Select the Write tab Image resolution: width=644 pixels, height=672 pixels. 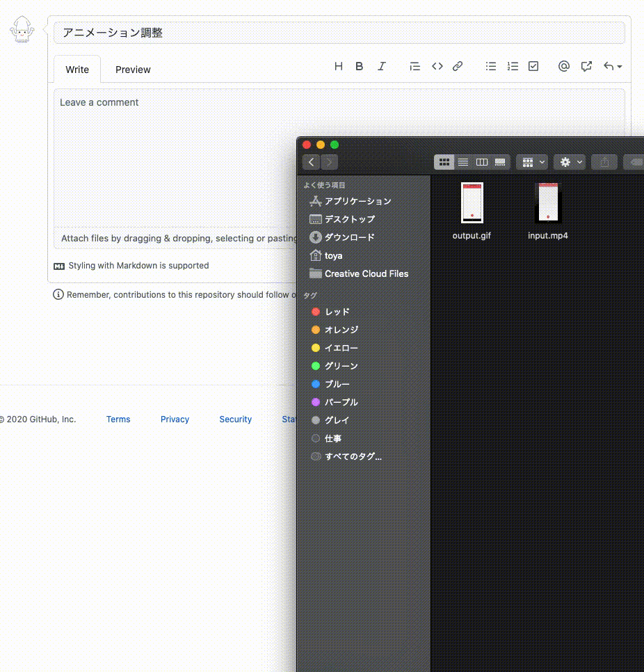click(77, 70)
